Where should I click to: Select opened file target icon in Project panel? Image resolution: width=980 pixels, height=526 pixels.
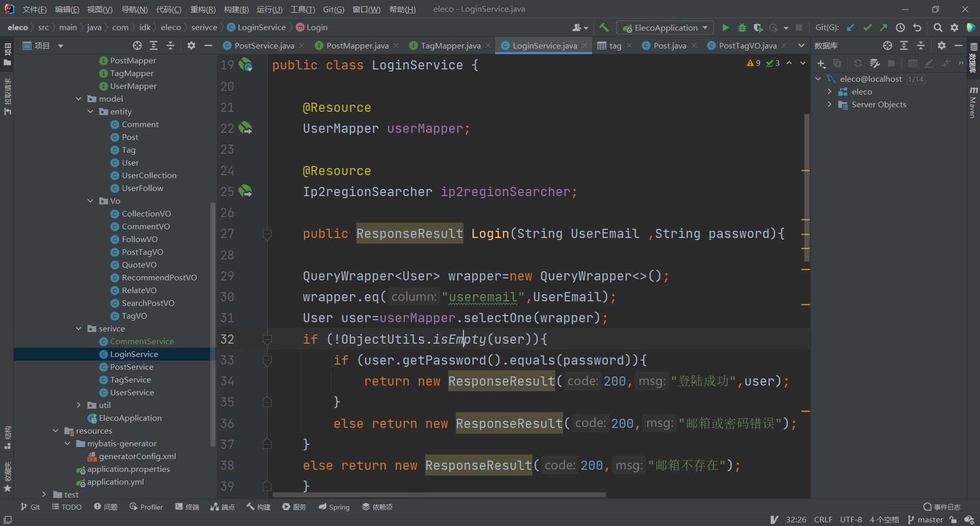(x=137, y=45)
